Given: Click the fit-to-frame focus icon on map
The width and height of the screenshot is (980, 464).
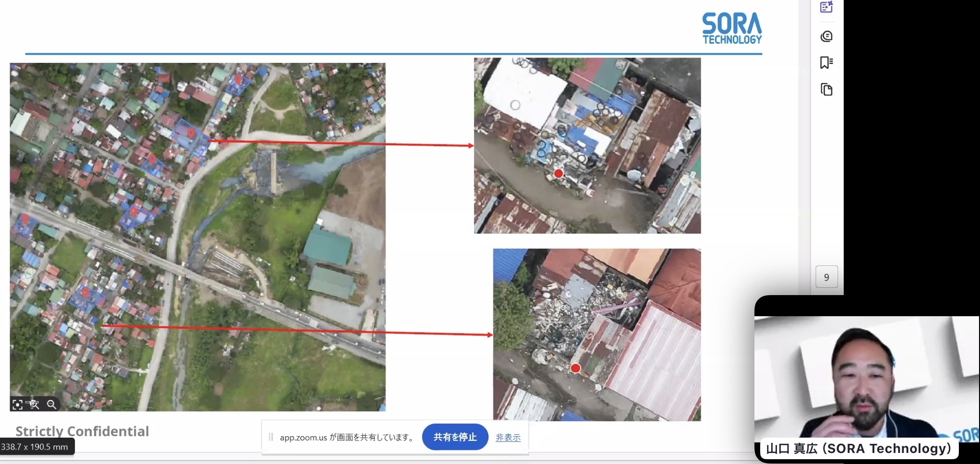Looking at the screenshot, I should pyautogui.click(x=18, y=405).
